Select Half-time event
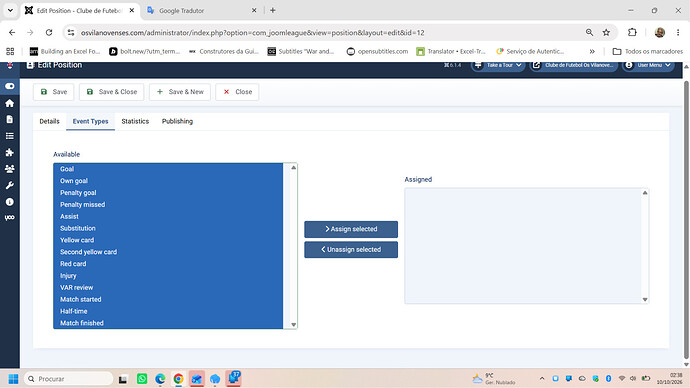 [168, 311]
